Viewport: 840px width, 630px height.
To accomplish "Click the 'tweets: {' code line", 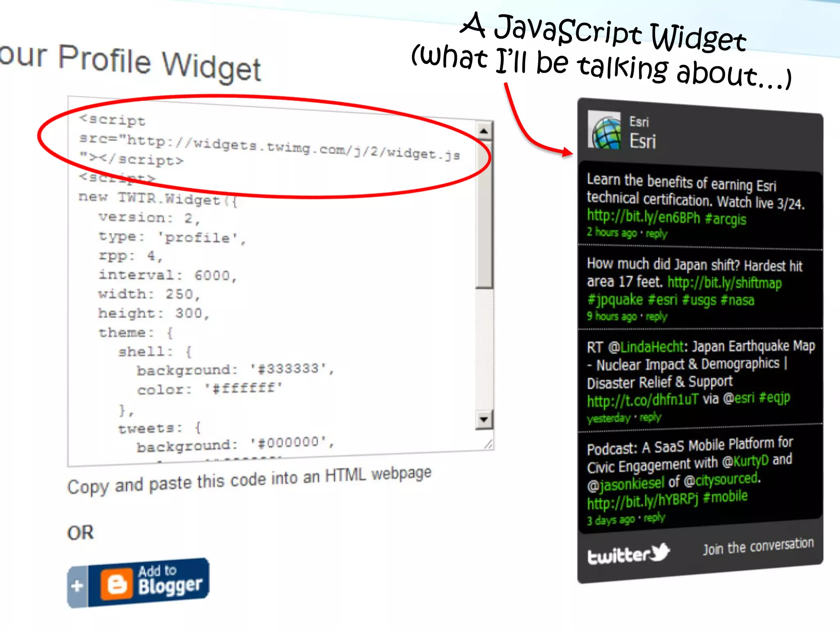I will (x=160, y=428).
